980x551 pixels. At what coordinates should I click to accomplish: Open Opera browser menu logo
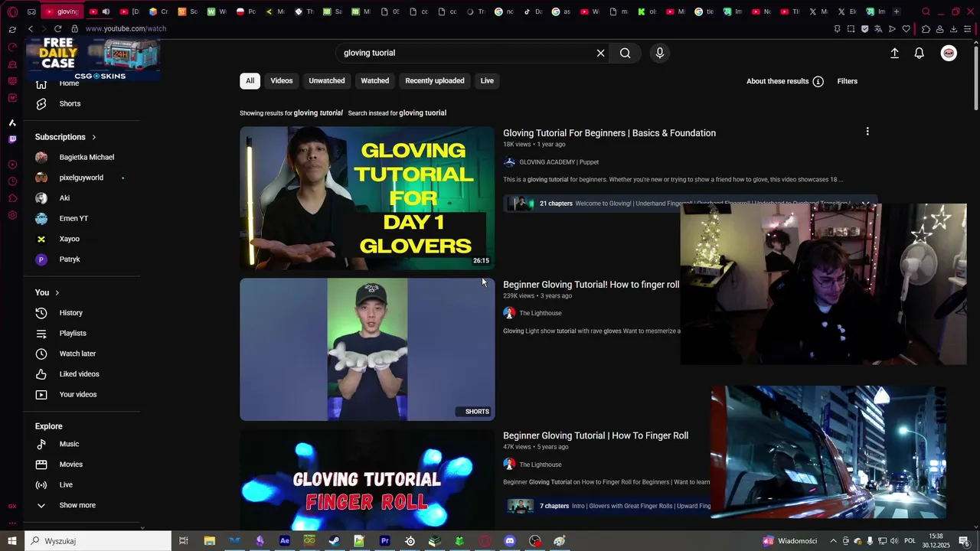coord(12,11)
